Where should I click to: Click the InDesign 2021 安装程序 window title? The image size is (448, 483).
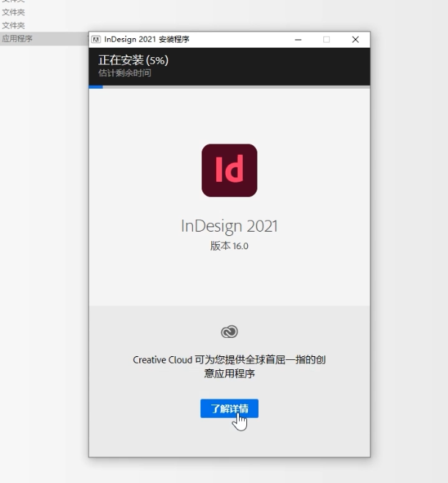(x=147, y=40)
